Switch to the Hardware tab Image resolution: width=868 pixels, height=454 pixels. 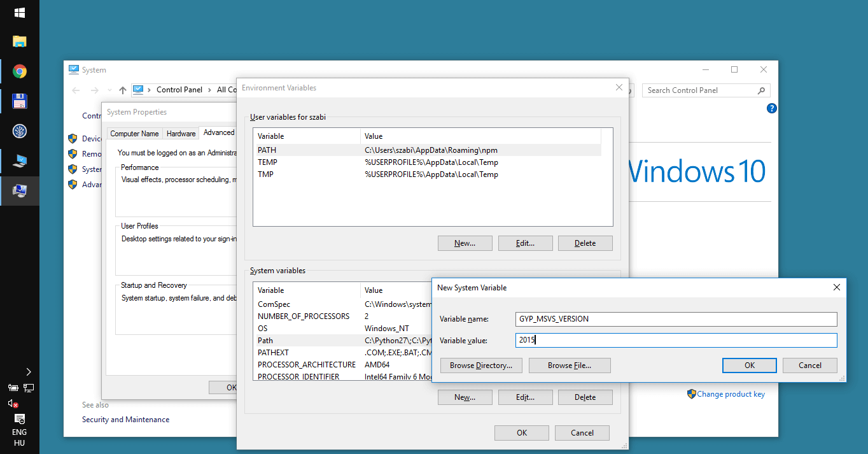click(181, 133)
